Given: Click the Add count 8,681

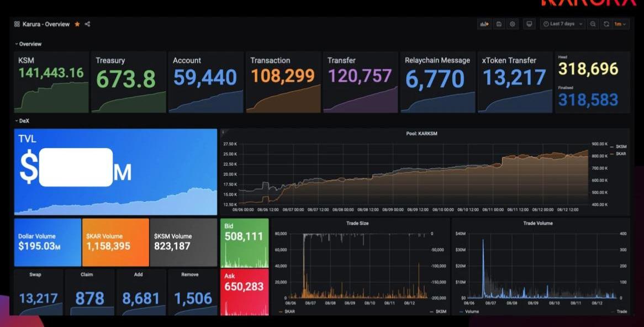Looking at the screenshot, I should click(140, 299).
